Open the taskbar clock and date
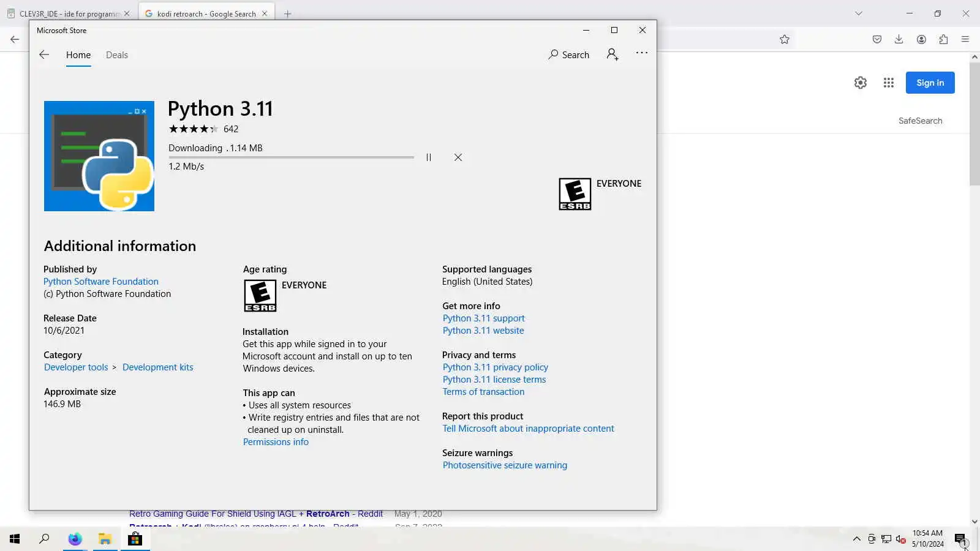The image size is (980, 551). coord(927,539)
